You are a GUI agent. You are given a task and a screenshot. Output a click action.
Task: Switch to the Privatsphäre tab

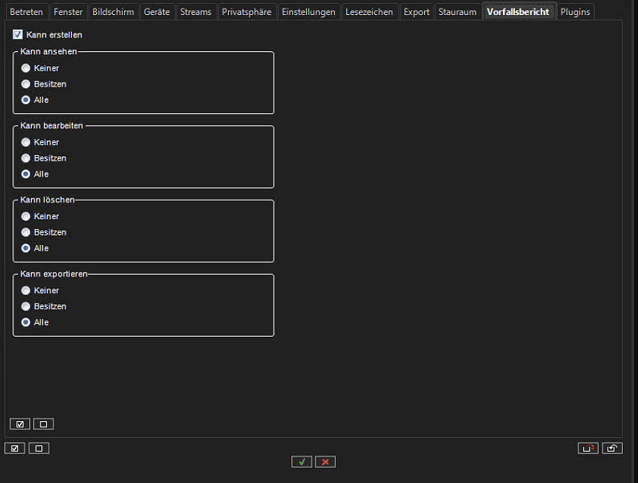[x=247, y=12]
